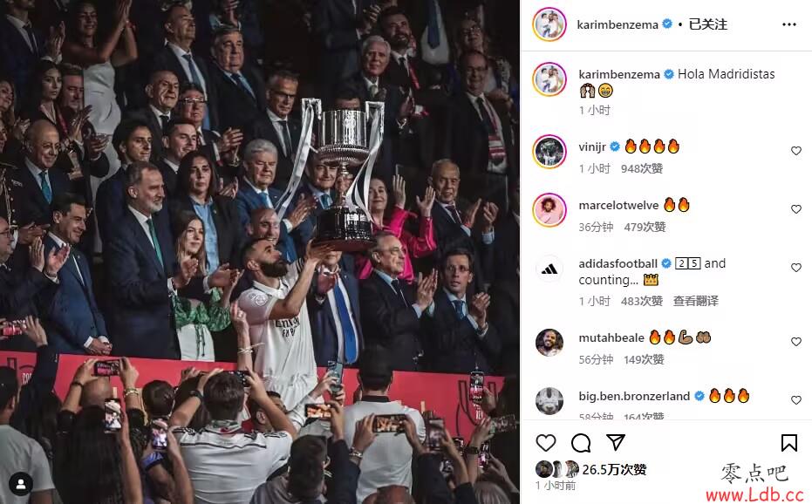Like adidasfootball's comment with heart
Image resolution: width=812 pixels, height=504 pixels.
pos(796,268)
